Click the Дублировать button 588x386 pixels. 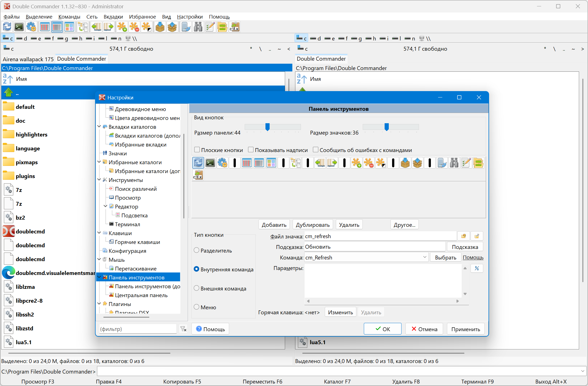pos(313,225)
